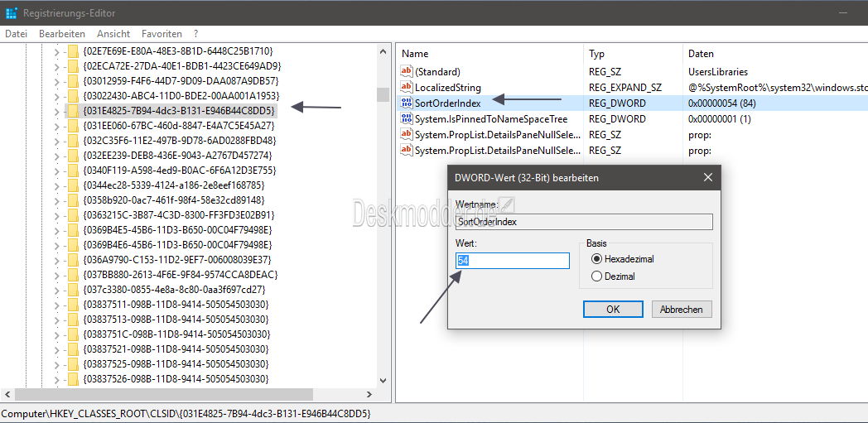868x423 pixels.
Task: Click folder icon of {03837511-098B-11D8-9414-505054503030}
Action: point(73,304)
